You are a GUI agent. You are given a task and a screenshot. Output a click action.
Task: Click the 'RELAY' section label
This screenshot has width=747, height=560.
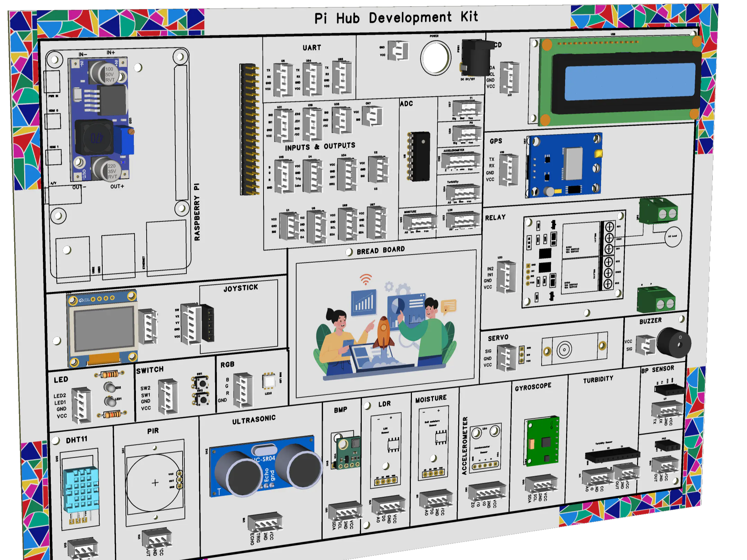(x=495, y=217)
